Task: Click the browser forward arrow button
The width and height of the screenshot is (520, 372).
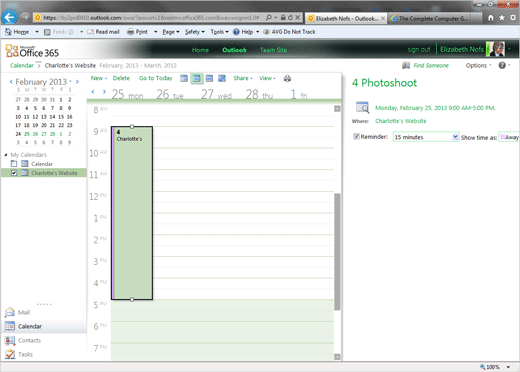Action: coord(24,17)
